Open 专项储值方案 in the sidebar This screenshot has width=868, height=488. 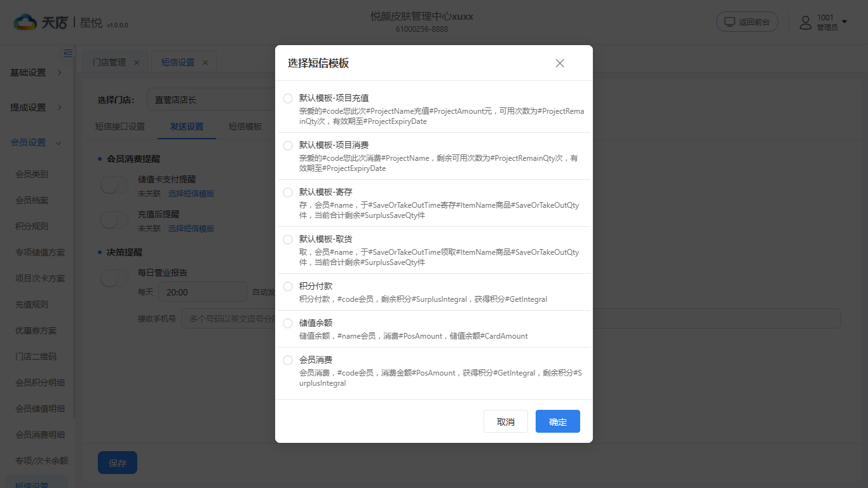pyautogui.click(x=40, y=252)
